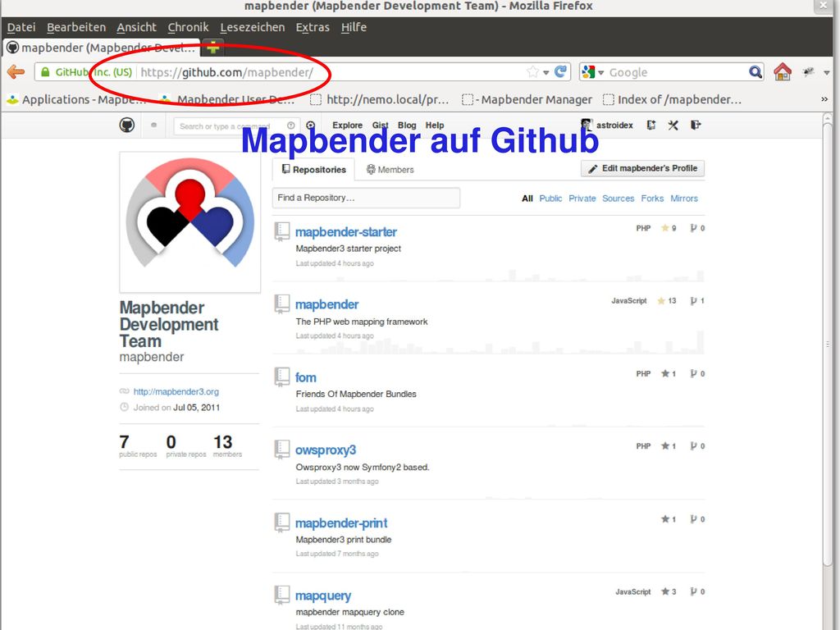Open the Chronik menu
The width and height of the screenshot is (840, 630).
pos(188,27)
